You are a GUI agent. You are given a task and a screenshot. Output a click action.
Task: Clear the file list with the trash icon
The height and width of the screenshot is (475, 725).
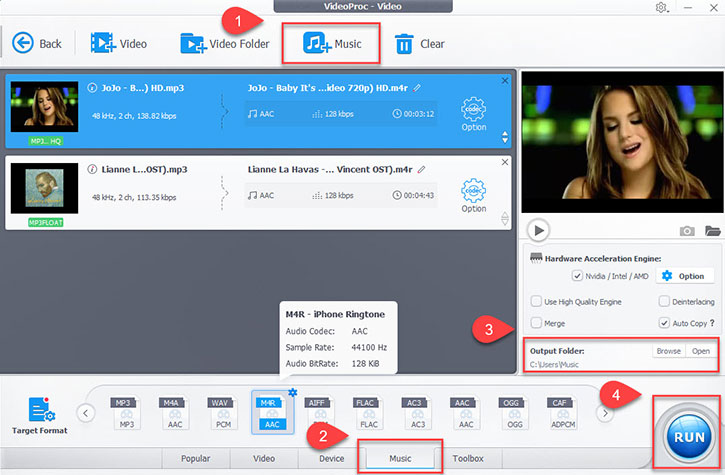[x=404, y=44]
